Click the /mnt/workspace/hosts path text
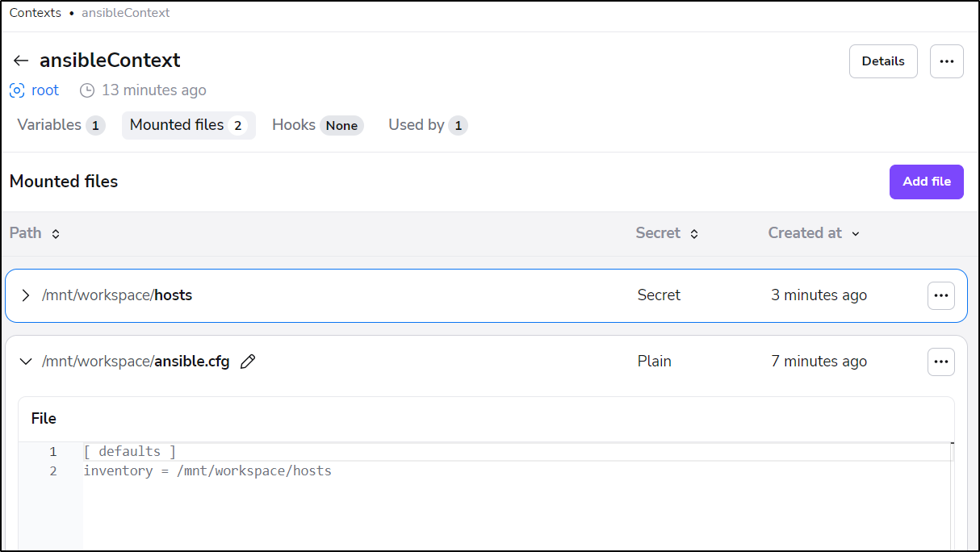 [x=117, y=295]
